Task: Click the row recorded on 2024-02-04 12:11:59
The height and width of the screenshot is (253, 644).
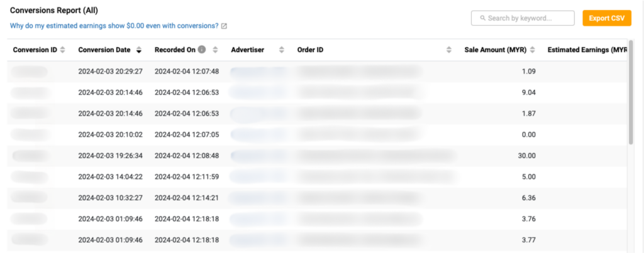Action: tap(187, 177)
